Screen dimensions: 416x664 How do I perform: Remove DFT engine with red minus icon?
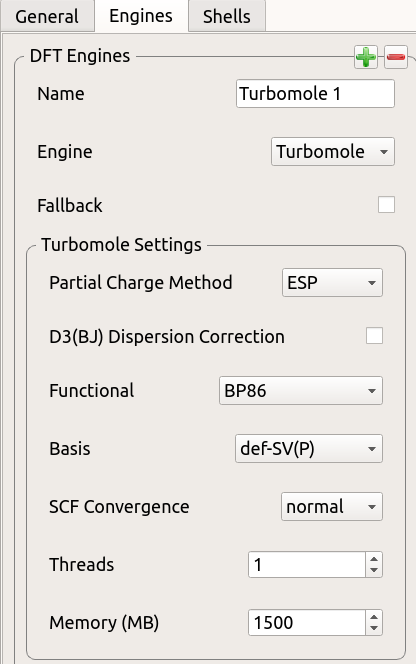[396, 57]
